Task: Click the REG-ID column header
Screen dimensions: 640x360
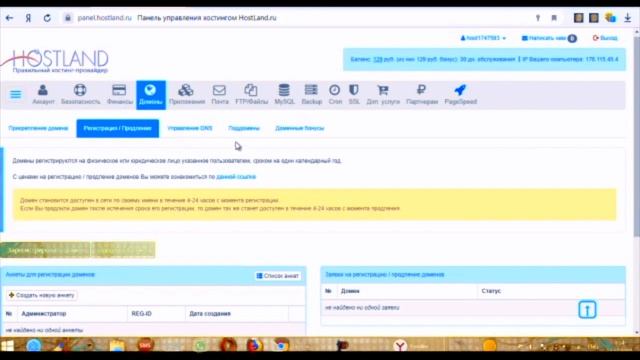Action: tap(141, 313)
